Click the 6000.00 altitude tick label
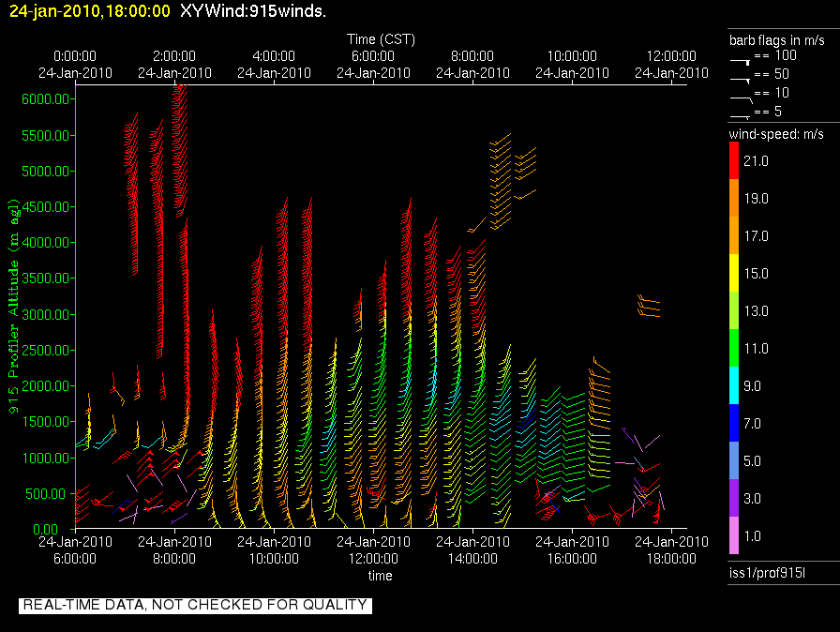Viewport: 840px width, 632px height. [x=46, y=99]
